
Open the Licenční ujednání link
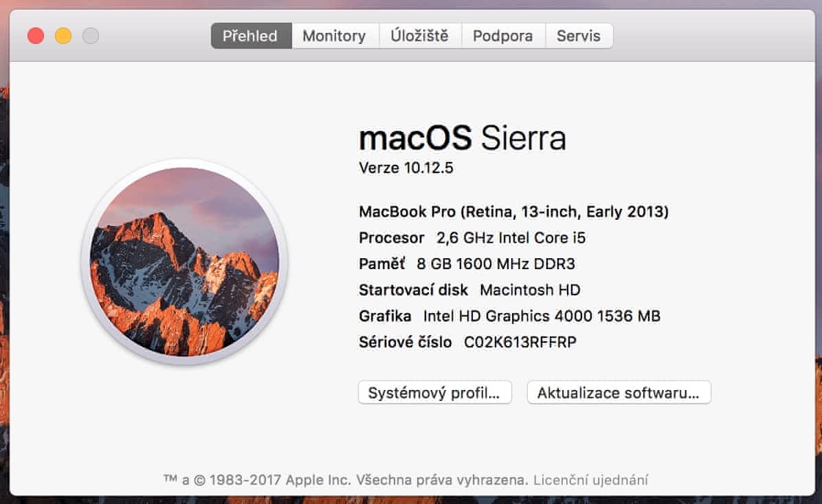590,480
